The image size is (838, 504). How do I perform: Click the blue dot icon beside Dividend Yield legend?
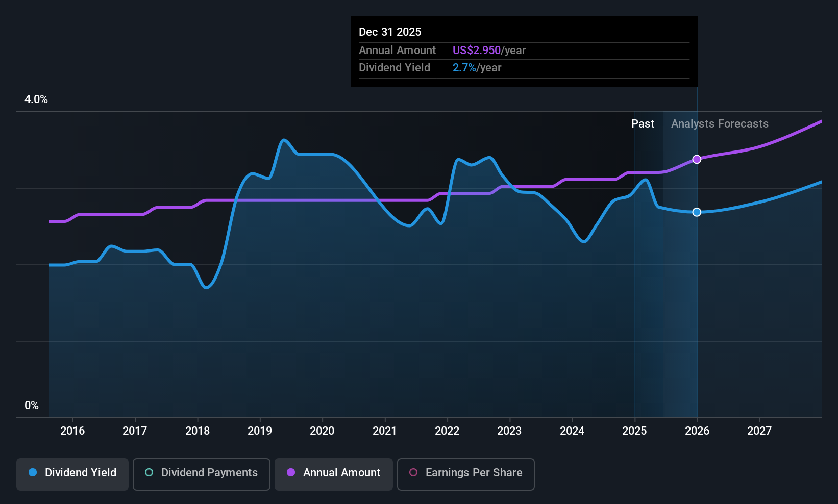(33, 472)
